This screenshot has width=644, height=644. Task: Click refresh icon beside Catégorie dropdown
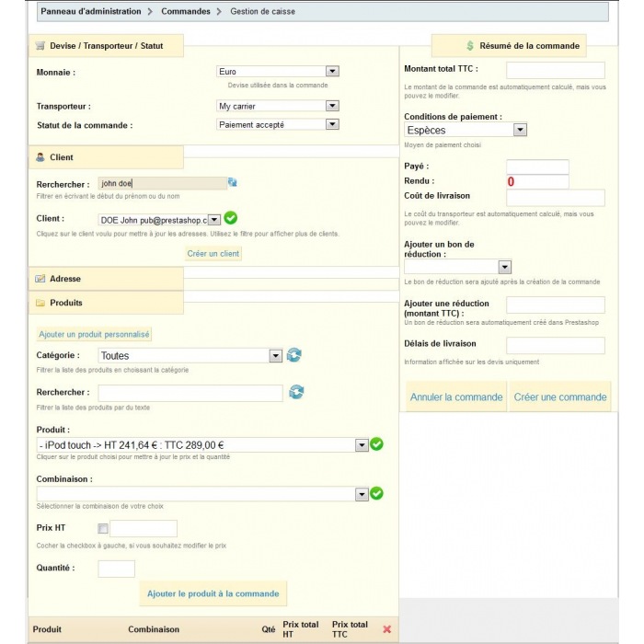point(294,355)
